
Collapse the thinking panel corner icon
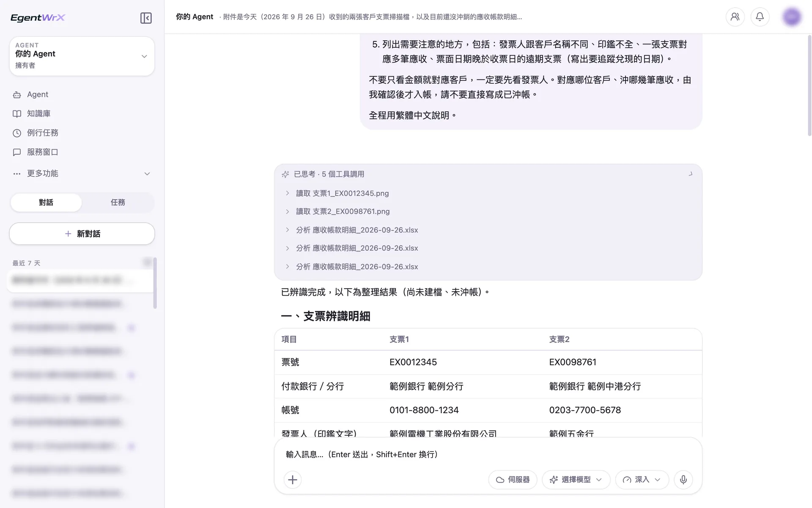pos(691,174)
